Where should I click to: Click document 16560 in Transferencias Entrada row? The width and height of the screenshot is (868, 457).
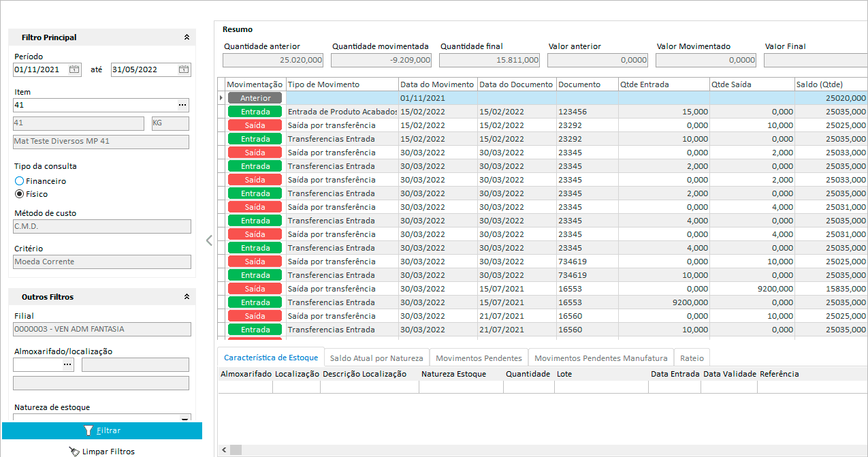point(587,330)
